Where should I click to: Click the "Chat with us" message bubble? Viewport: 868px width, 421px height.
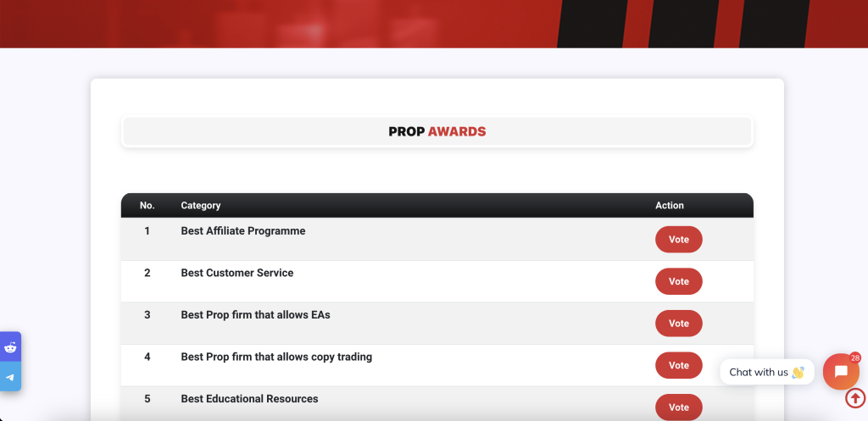pos(766,372)
